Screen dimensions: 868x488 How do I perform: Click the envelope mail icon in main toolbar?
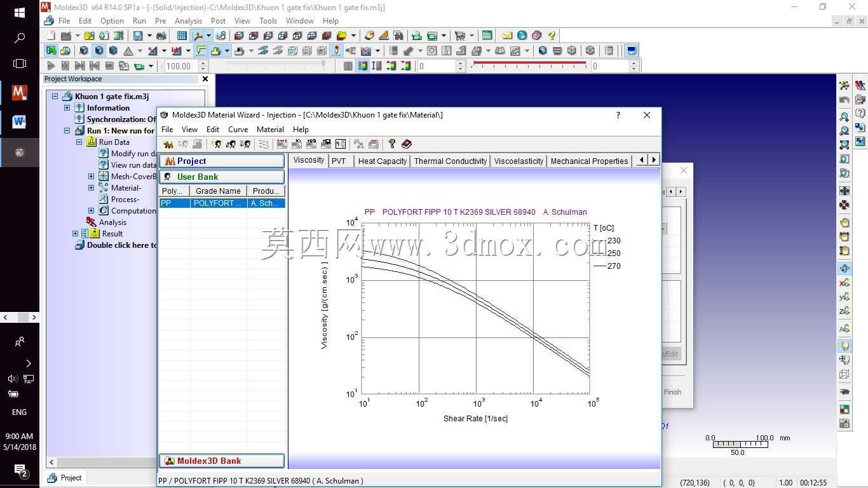click(x=507, y=36)
